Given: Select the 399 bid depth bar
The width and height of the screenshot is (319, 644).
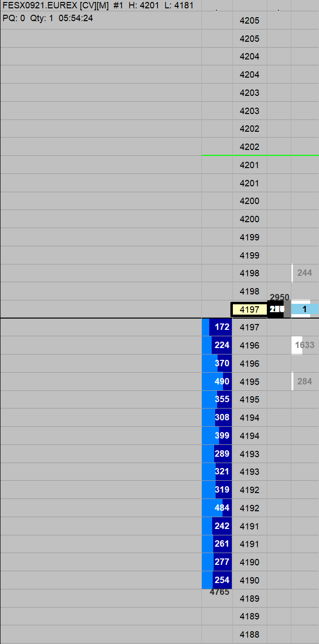Looking at the screenshot, I should [x=217, y=436].
